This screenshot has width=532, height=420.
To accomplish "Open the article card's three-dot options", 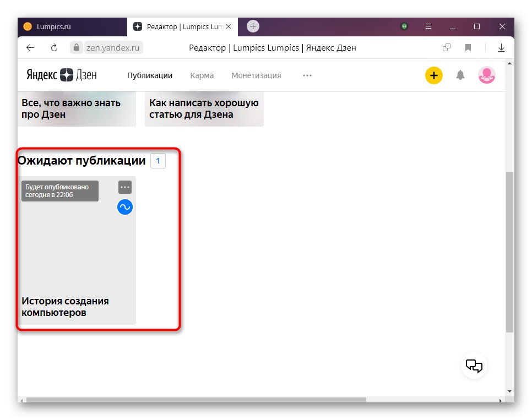I will [x=124, y=187].
